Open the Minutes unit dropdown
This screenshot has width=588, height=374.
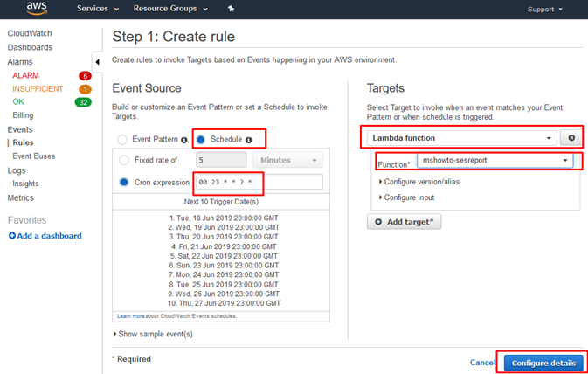[x=287, y=160]
